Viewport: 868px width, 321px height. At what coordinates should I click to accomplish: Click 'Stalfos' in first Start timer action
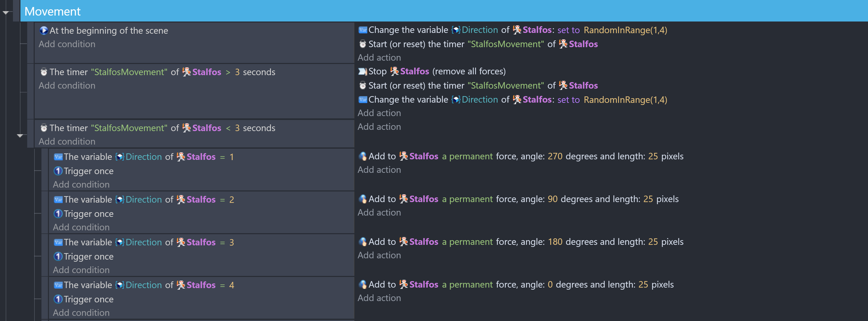point(583,44)
